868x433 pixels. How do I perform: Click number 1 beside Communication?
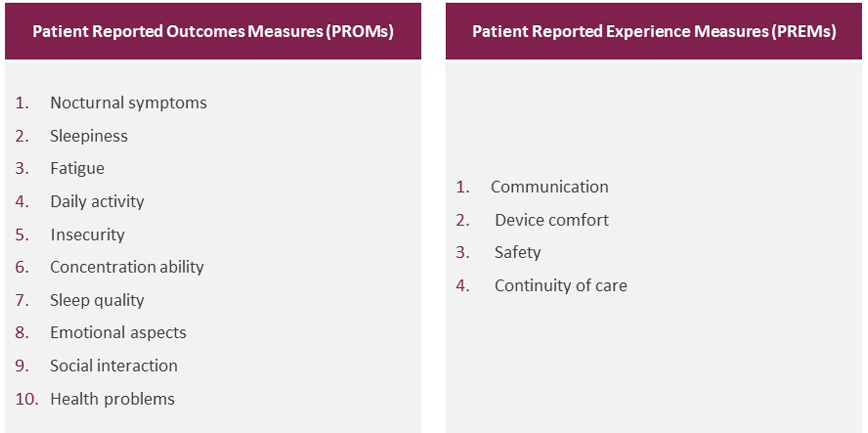coord(462,187)
